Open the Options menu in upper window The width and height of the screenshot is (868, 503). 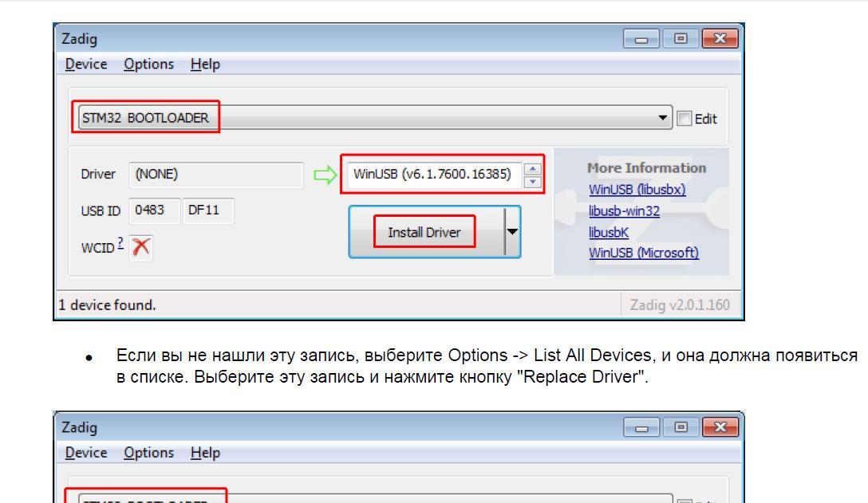148,64
